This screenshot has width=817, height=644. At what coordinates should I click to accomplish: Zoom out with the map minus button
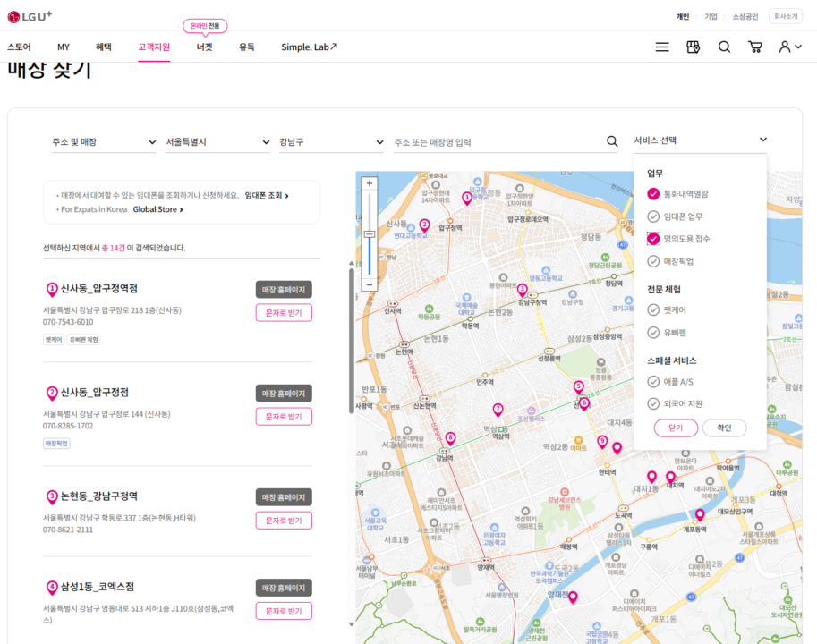(x=370, y=284)
